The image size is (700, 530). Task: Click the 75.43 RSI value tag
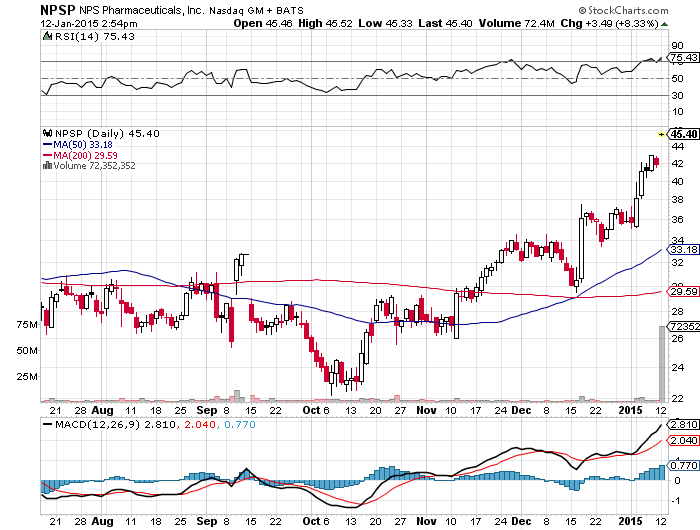pyautogui.click(x=683, y=57)
